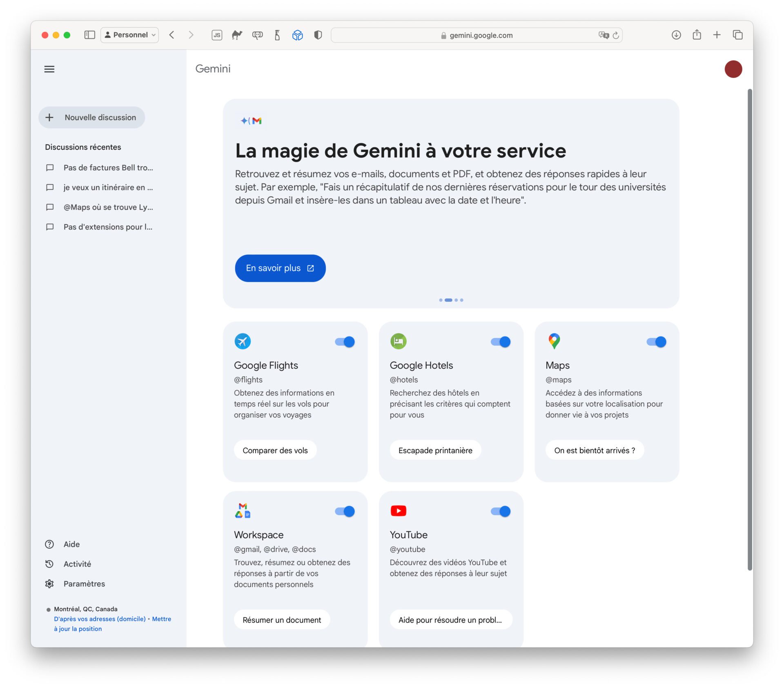Click the camel extension icon in toolbar
Viewport: 784px width, 688px height.
click(x=237, y=35)
